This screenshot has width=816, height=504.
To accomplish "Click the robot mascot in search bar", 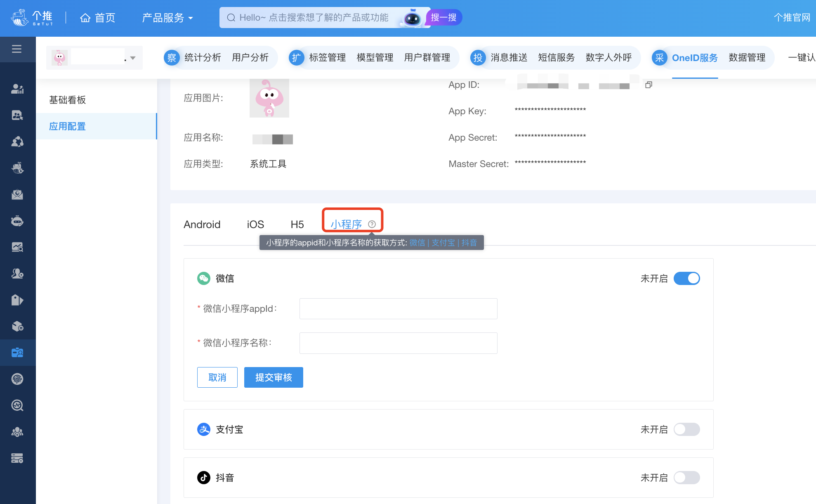I will 412,18.
